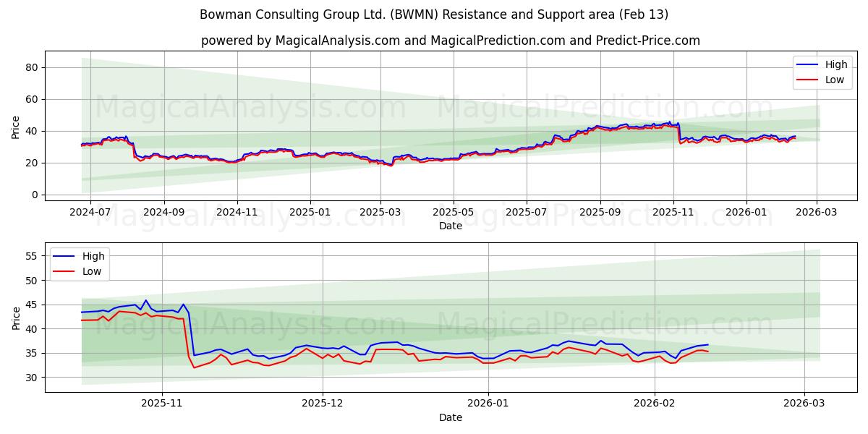Click the 'Date' x-axis label of bottom chart
This screenshot has height=434, width=868.
[450, 417]
